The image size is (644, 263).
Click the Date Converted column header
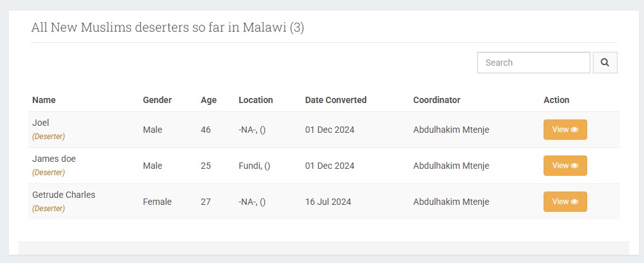335,100
